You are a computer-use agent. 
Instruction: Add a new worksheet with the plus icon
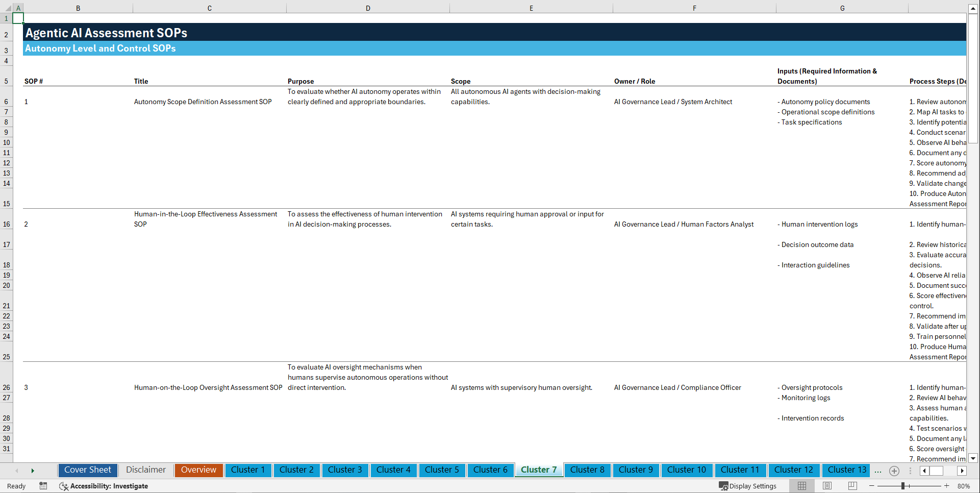(894, 471)
